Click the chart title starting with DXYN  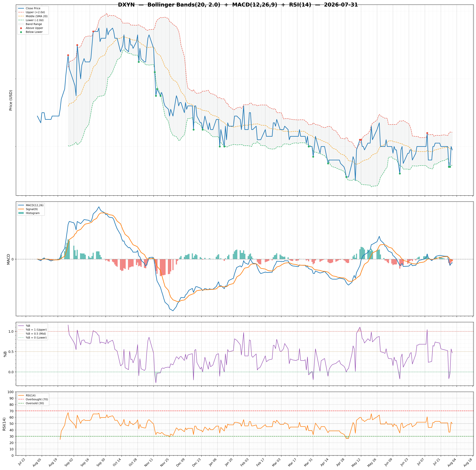[x=238, y=5]
